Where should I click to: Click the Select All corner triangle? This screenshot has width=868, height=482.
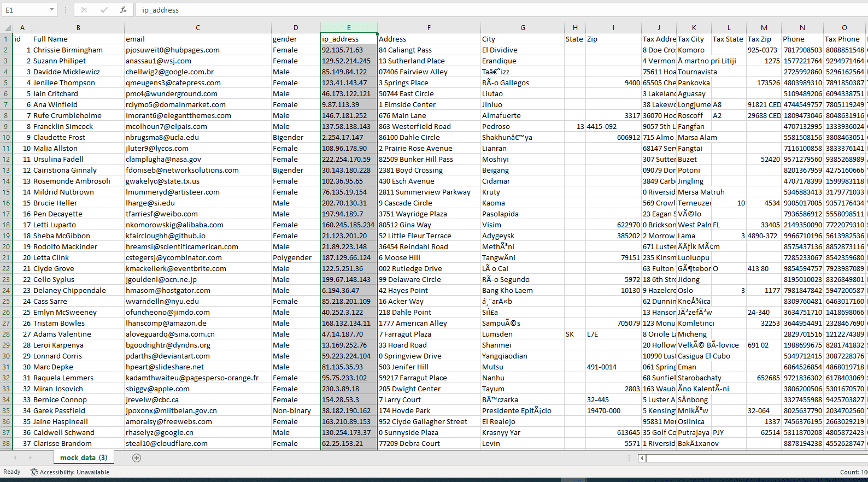[8, 28]
